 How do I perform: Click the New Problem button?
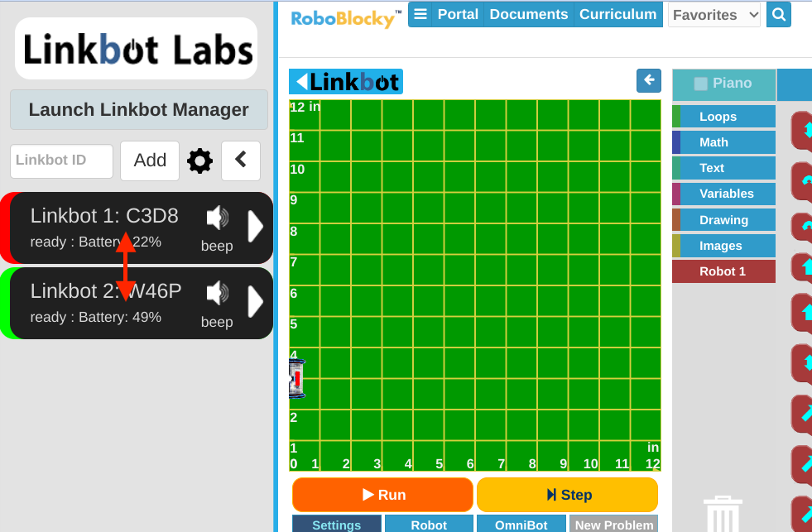click(613, 524)
